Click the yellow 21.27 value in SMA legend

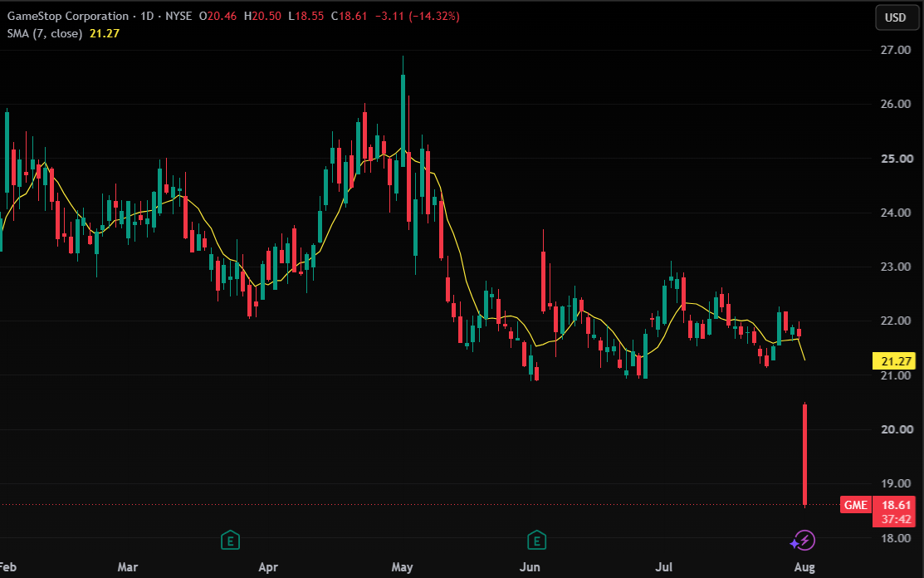coord(105,33)
